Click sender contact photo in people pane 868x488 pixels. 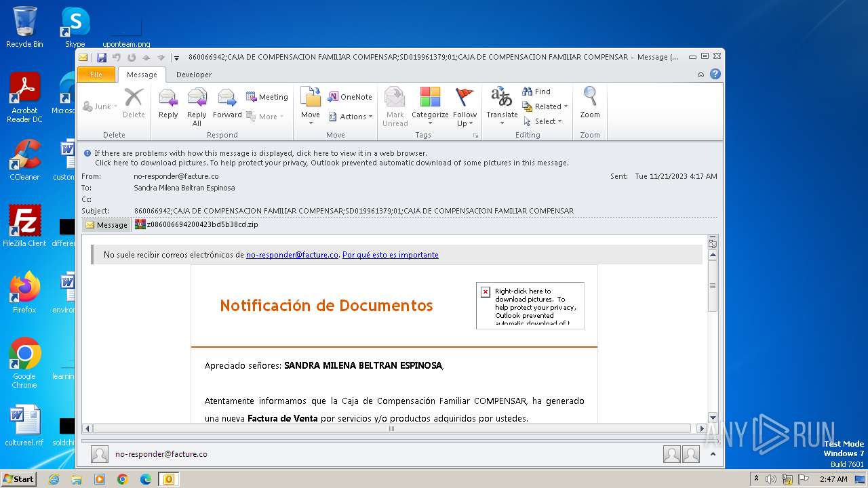[100, 454]
